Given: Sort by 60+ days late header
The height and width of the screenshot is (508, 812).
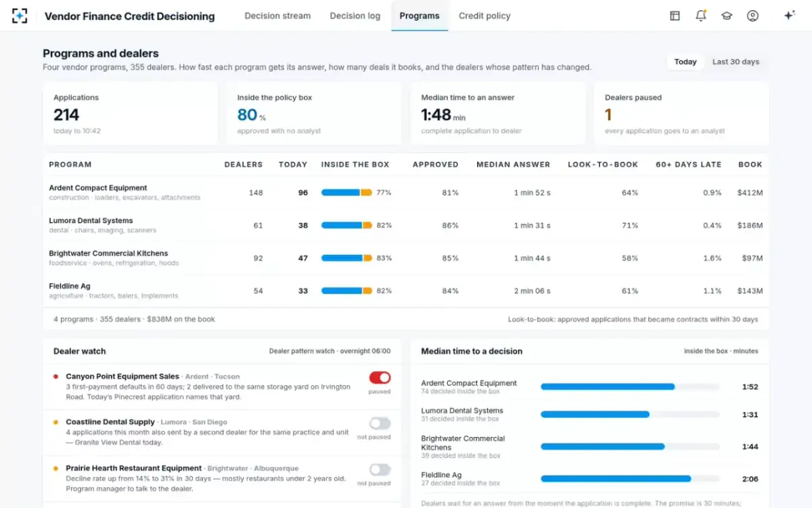Looking at the screenshot, I should 689,165.
